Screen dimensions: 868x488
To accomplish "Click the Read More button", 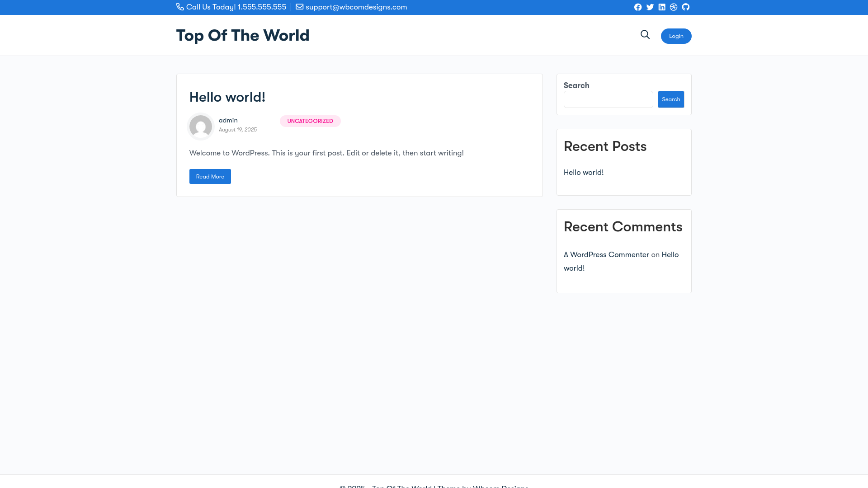I will (x=210, y=177).
